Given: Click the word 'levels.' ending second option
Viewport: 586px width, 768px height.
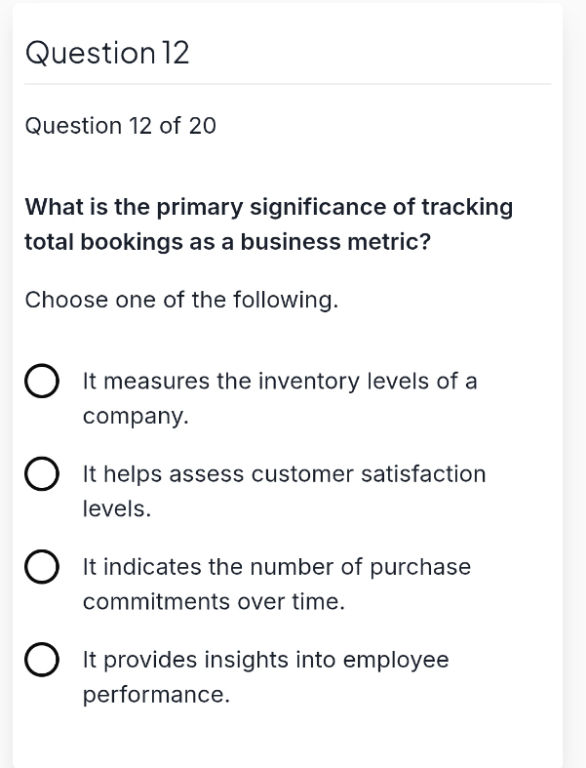Looking at the screenshot, I should [117, 509].
